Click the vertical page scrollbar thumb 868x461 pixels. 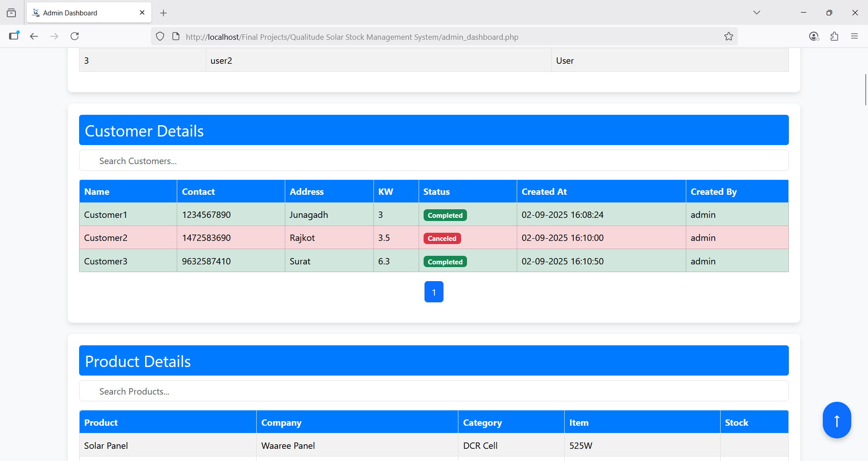[x=865, y=89]
